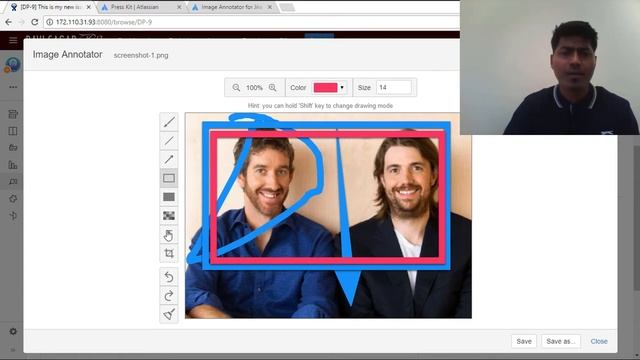Open the reports chart icon in sidebar

click(13, 165)
